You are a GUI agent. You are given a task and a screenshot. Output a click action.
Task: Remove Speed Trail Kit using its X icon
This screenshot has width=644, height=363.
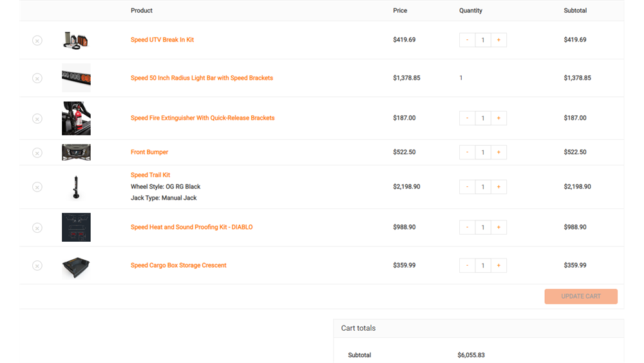(37, 187)
